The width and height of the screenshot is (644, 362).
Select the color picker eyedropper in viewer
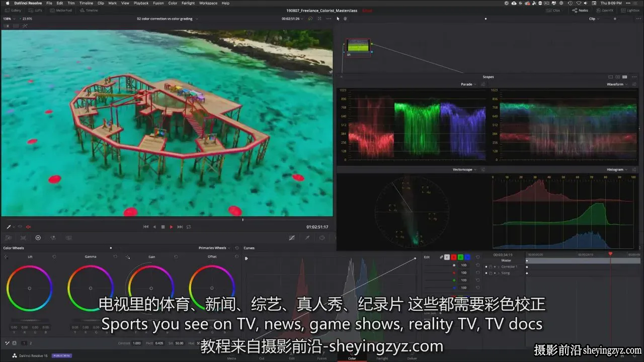point(8,227)
